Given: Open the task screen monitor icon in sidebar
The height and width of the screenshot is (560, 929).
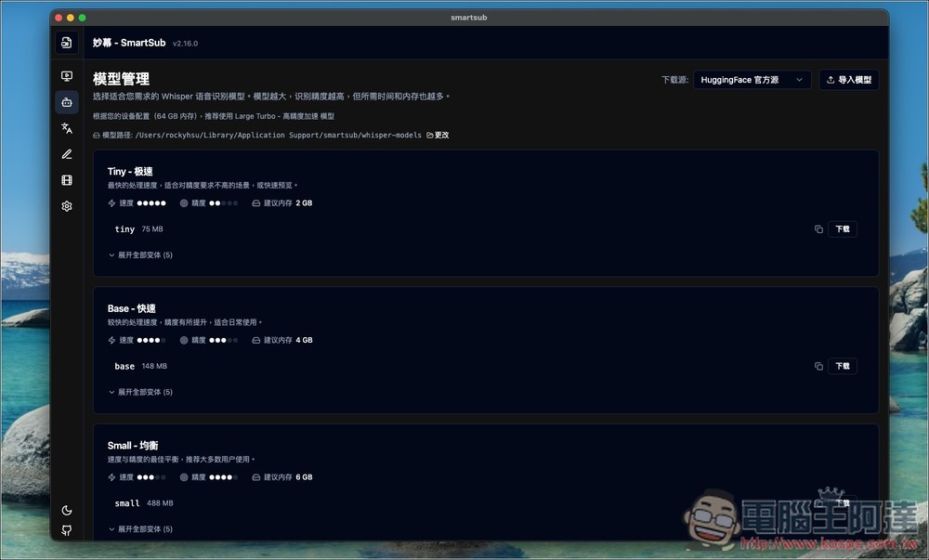Looking at the screenshot, I should [66, 76].
